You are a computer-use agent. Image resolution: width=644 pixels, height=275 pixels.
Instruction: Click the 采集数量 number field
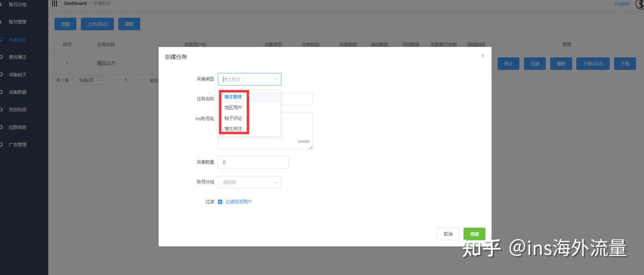253,162
